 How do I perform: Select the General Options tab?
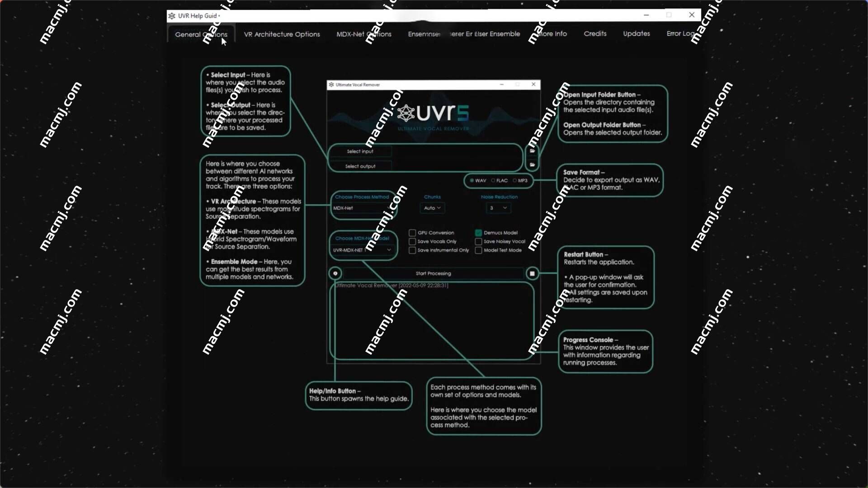pos(201,33)
